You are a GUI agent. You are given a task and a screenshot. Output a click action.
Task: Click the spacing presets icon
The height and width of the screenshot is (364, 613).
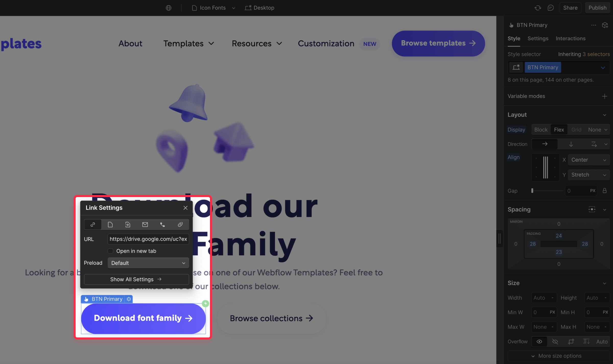(x=592, y=210)
